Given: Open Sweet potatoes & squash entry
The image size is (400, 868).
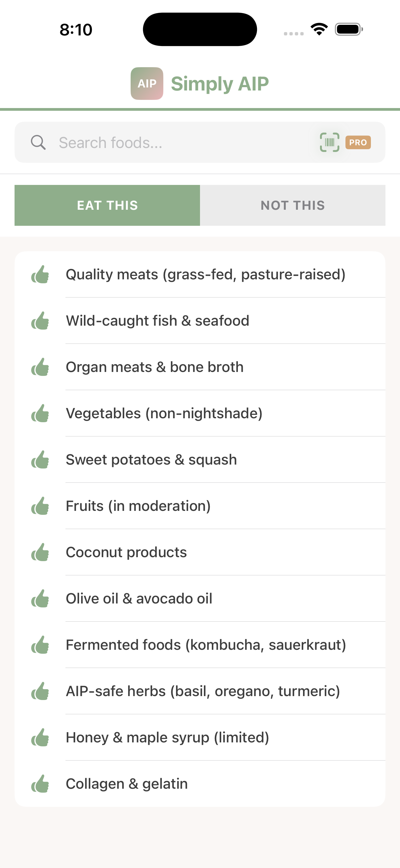Looking at the screenshot, I should [151, 460].
